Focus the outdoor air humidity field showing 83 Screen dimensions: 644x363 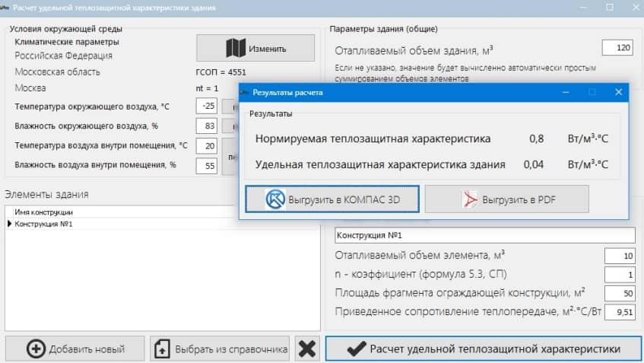(x=206, y=126)
